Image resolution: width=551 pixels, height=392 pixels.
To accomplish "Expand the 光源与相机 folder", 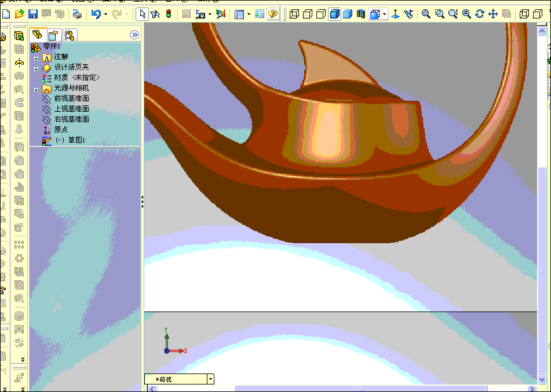I will 36,90.
